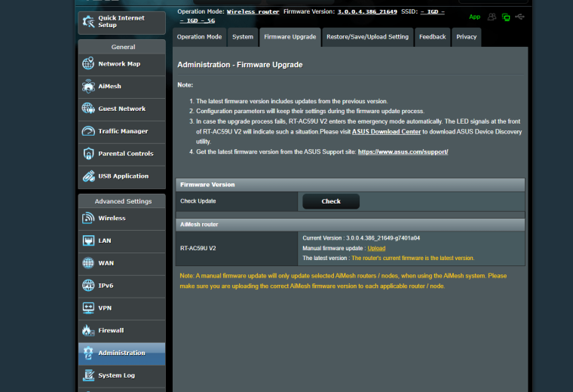Screen dimensions: 573x392
Task: Open the Network Map globe icon
Action: [88, 63]
